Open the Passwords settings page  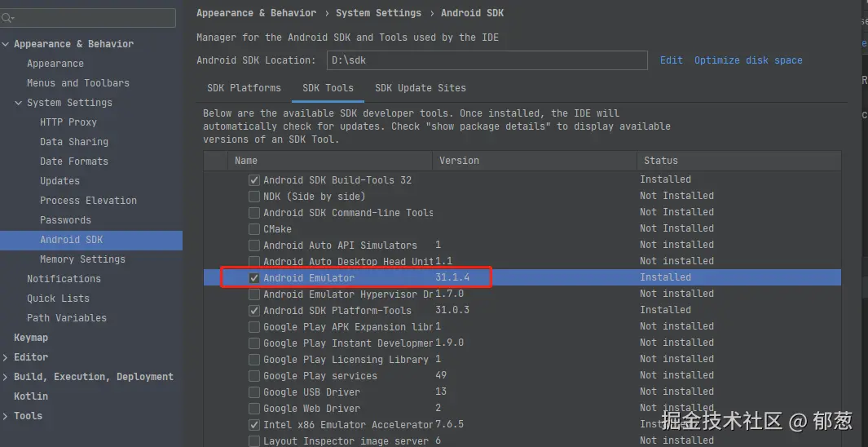[65, 220]
